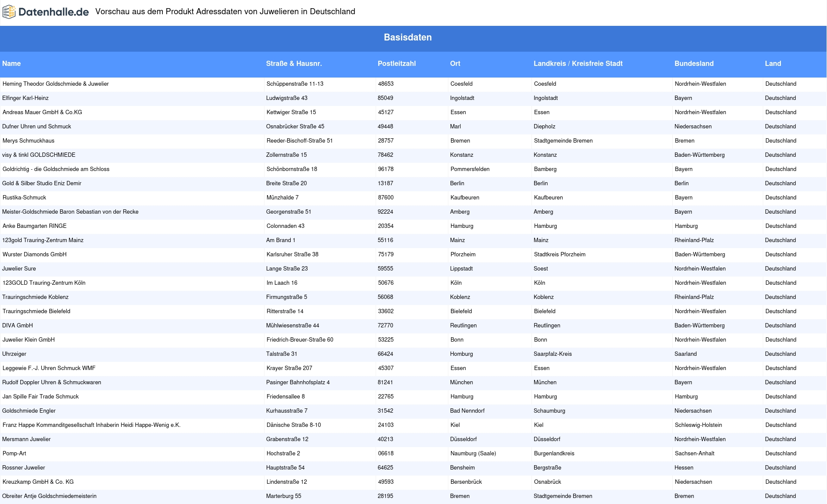Click the Datenhalle.de logo icon
Screen dimensions: 827x504
(x=9, y=12)
